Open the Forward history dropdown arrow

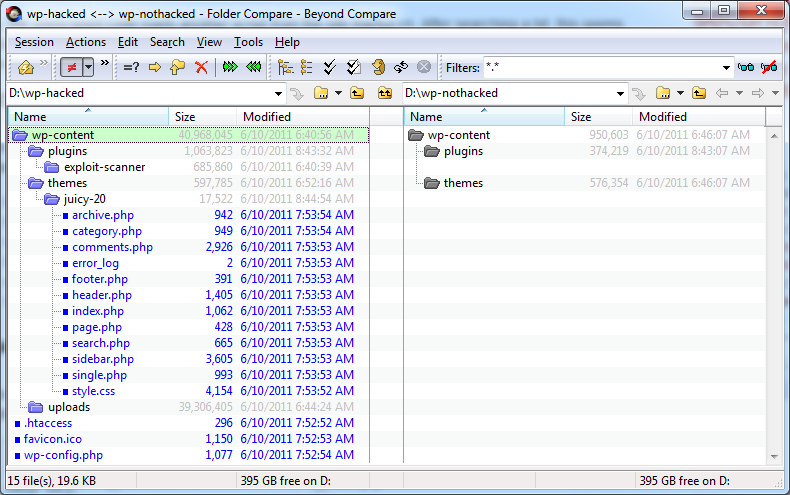775,93
